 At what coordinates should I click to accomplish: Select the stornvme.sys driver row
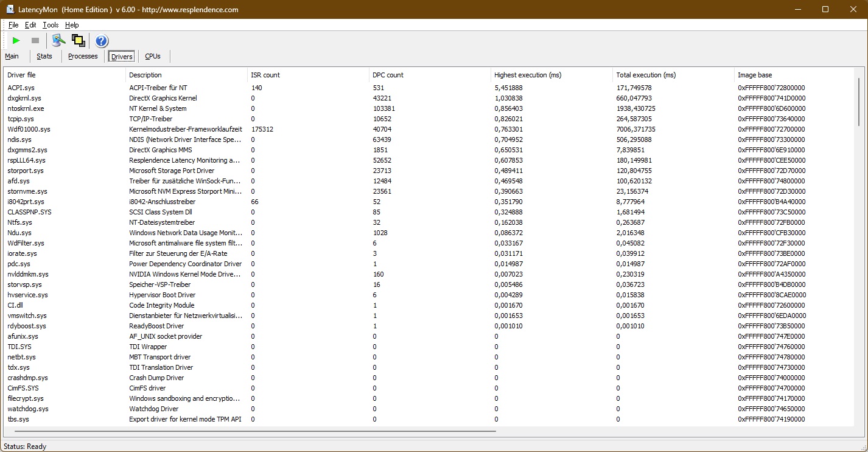tap(429, 191)
